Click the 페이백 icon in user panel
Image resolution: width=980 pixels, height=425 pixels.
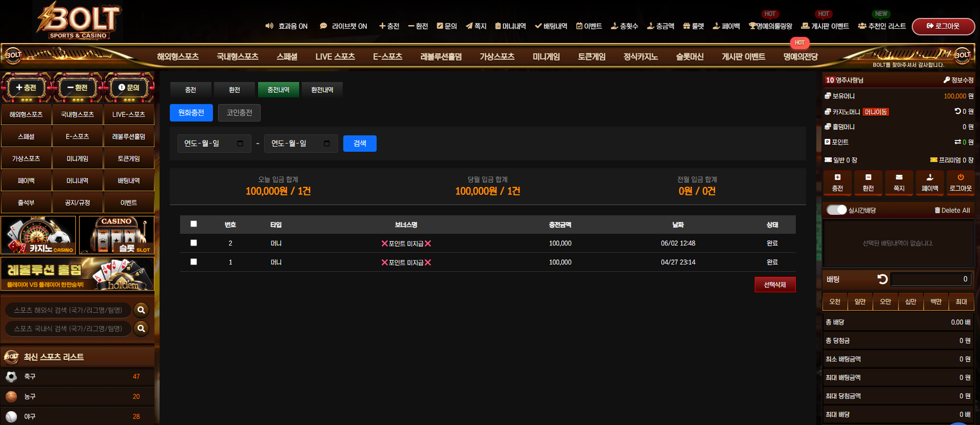point(930,177)
